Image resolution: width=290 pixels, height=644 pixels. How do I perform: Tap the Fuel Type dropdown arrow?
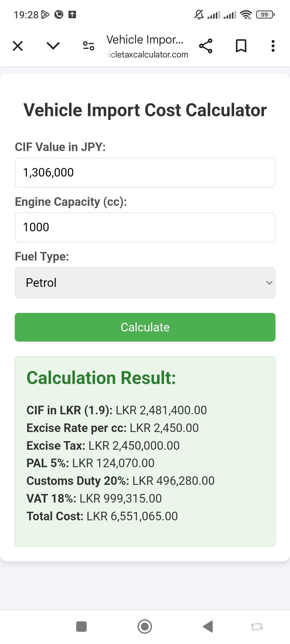pos(269,283)
